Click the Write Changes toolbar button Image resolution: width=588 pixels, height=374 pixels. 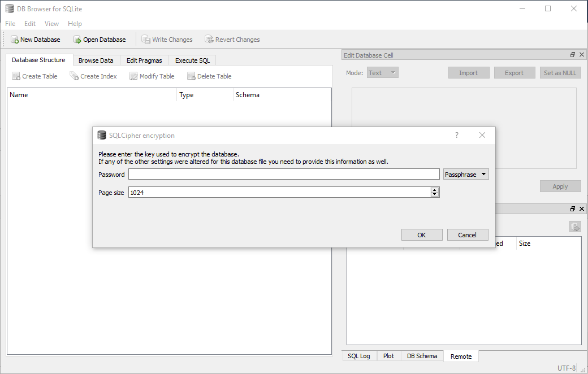point(167,40)
